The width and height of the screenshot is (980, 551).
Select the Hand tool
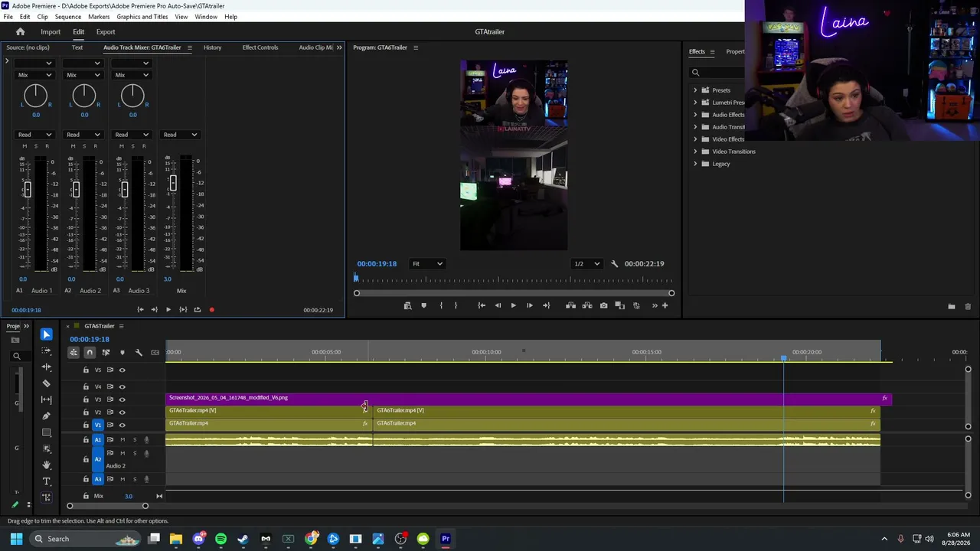tap(47, 465)
